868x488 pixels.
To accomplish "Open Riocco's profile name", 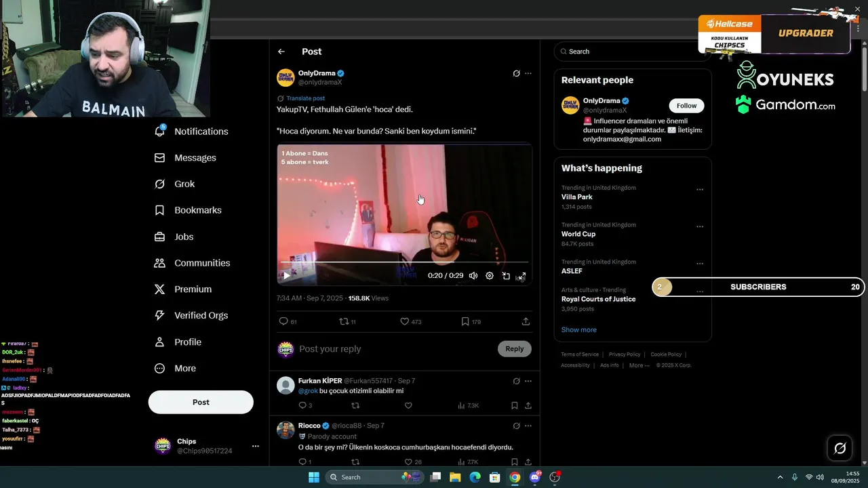I will coord(309,426).
